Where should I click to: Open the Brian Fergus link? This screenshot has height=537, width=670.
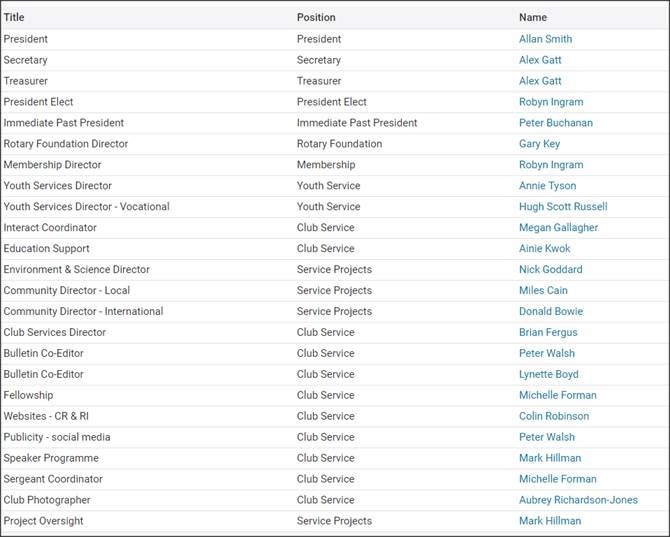pyautogui.click(x=548, y=333)
